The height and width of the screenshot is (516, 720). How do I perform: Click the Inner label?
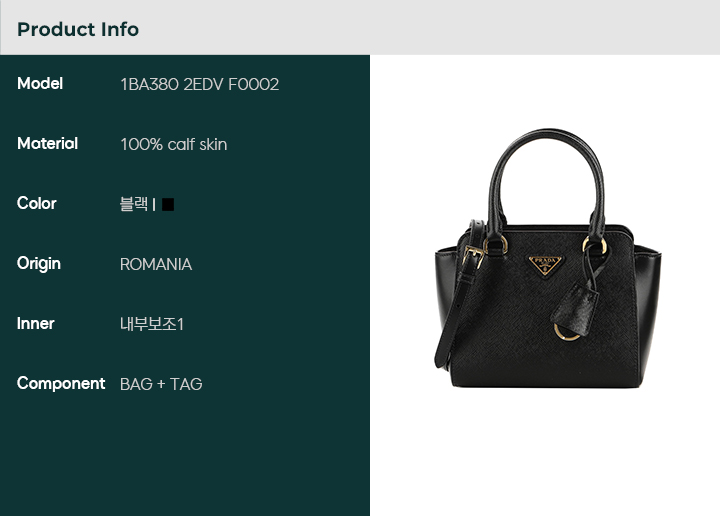35,324
